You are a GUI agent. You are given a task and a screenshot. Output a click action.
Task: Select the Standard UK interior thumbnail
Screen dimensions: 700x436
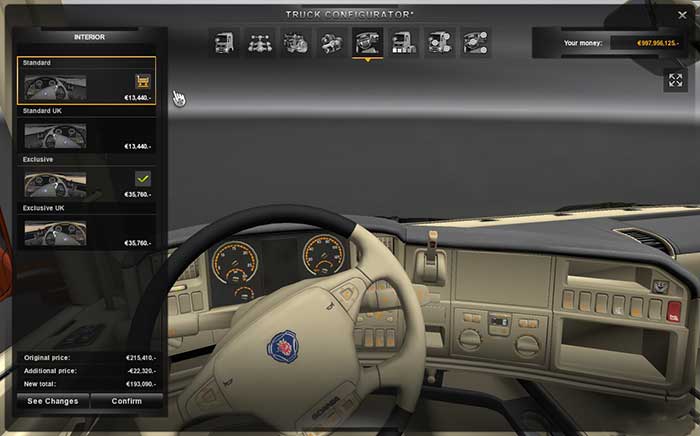tap(55, 136)
